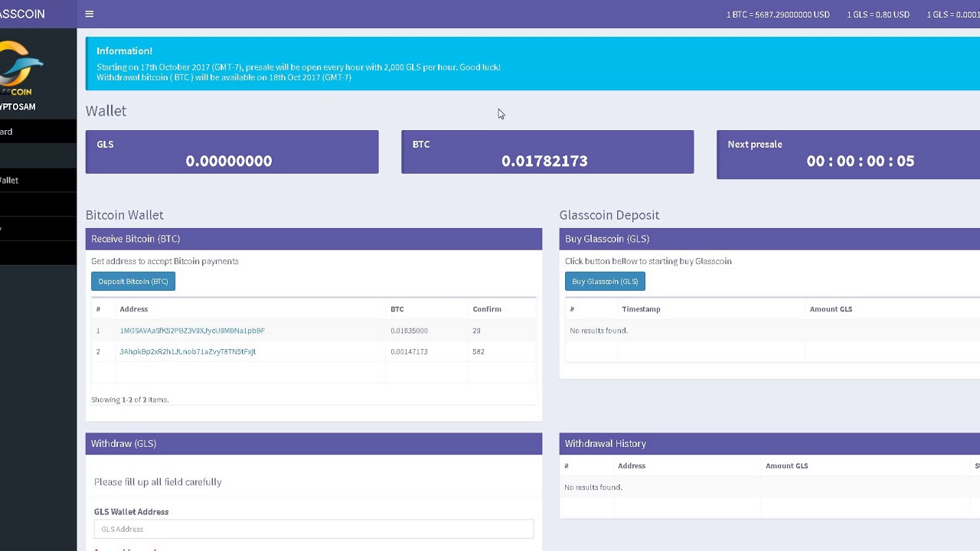The width and height of the screenshot is (980, 551).
Task: Click the Glasscoin dolphin logo
Action: pos(21,67)
